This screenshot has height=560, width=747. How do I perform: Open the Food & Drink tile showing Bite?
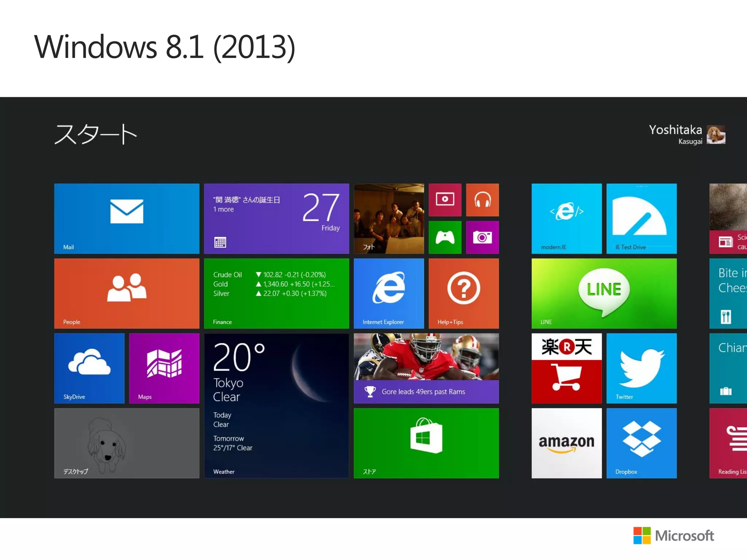728,293
